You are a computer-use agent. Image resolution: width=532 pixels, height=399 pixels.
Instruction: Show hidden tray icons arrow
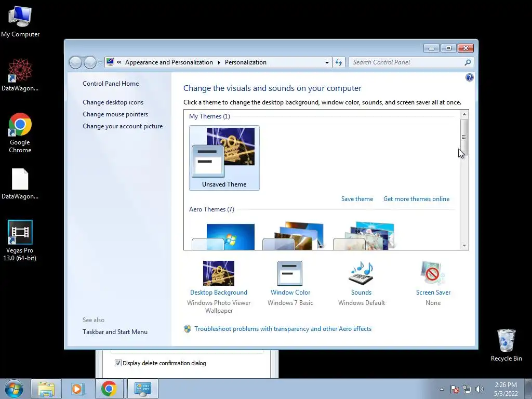coord(442,389)
